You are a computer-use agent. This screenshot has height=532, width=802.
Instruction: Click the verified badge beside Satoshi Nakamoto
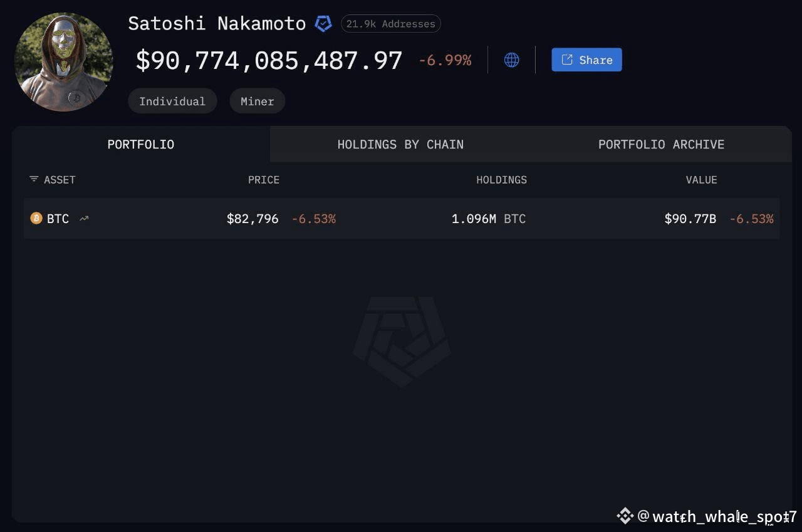(x=323, y=24)
